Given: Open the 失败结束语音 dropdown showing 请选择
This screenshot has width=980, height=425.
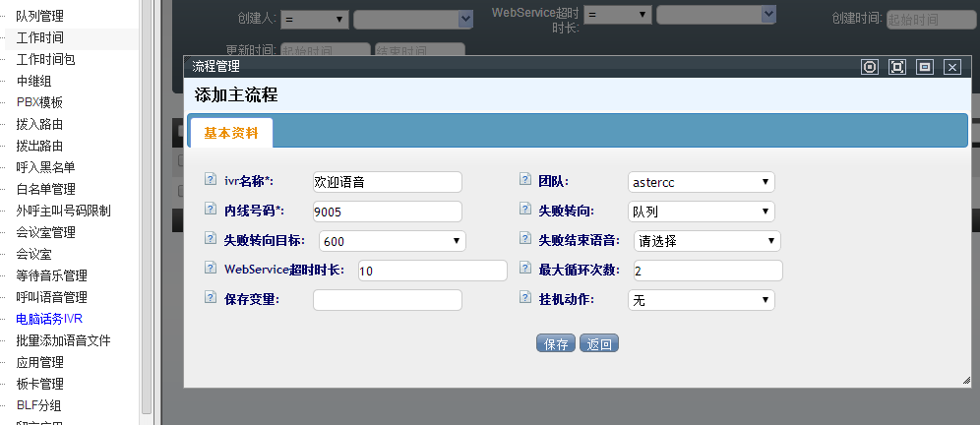Looking at the screenshot, I should coord(706,241).
